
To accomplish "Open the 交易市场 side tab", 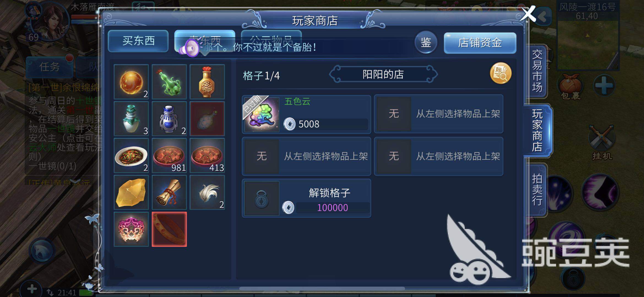I will point(537,71).
